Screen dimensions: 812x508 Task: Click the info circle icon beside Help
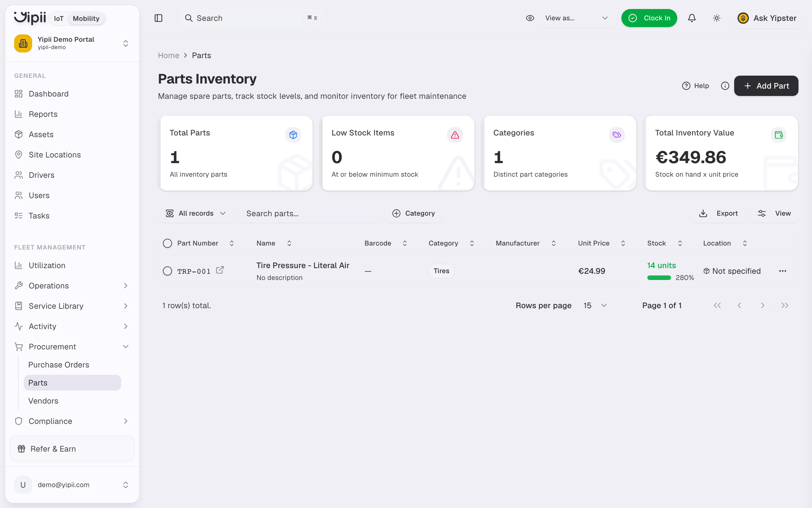click(725, 86)
